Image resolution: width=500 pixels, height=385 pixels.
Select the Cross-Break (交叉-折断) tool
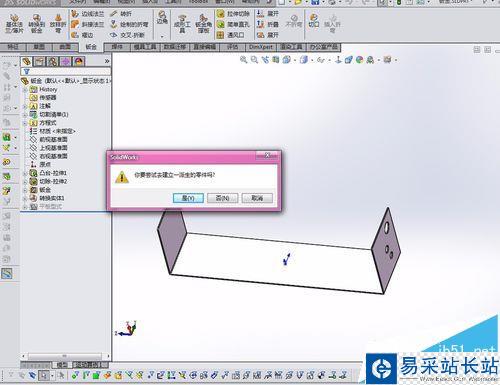coord(127,35)
